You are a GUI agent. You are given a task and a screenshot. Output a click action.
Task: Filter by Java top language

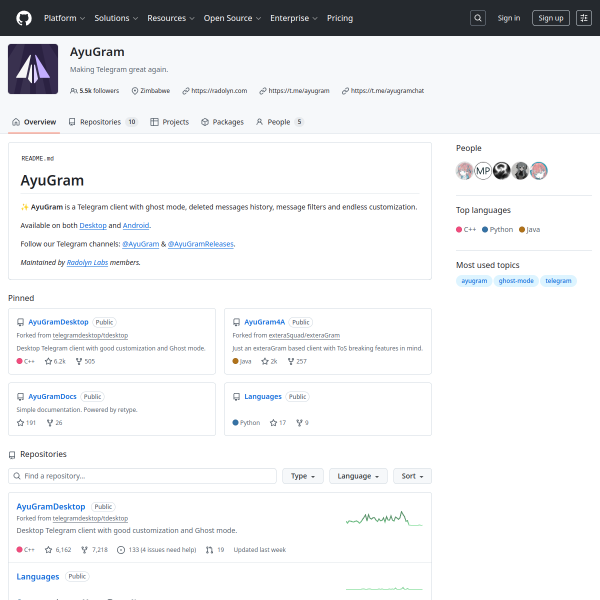click(x=530, y=230)
